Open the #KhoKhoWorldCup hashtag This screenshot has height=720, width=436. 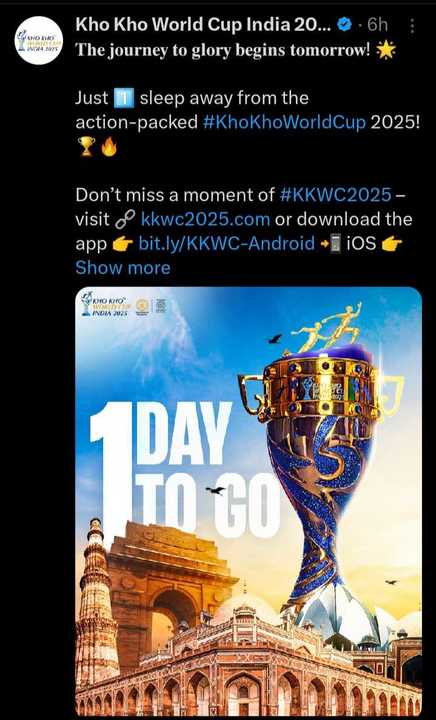pos(284,122)
